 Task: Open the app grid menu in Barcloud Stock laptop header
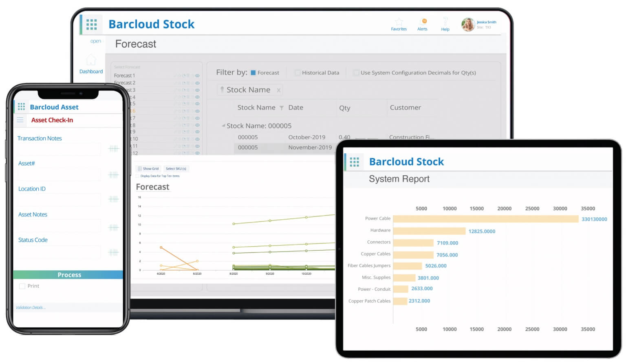[x=92, y=24]
